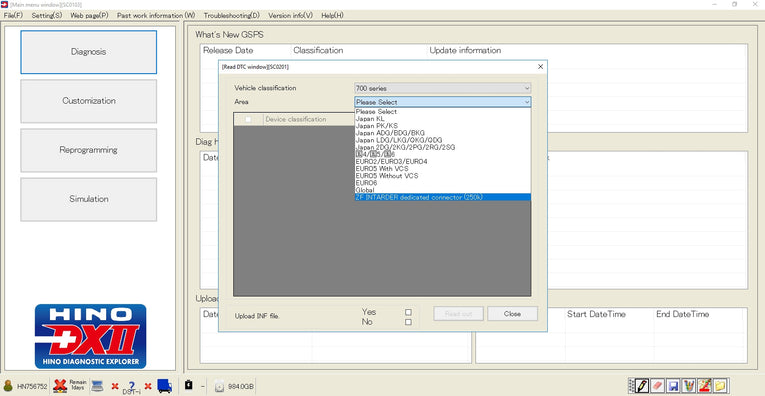The image size is (765, 396).
Task: Check the No box for Upload INF file
Action: 408,322
